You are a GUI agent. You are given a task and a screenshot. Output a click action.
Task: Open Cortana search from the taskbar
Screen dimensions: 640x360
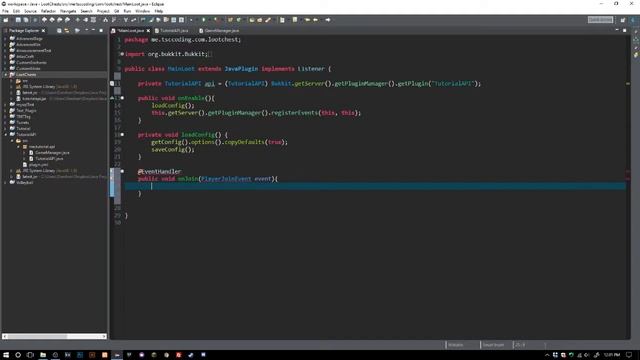point(18,355)
